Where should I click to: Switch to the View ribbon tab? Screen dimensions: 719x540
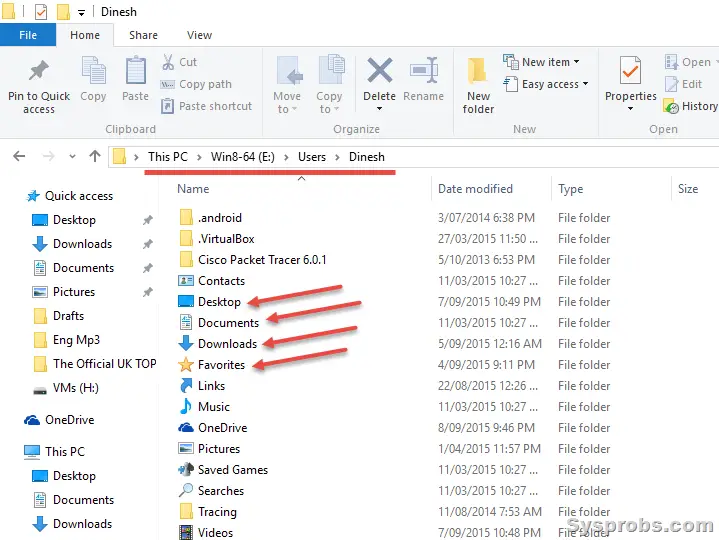[x=199, y=35]
